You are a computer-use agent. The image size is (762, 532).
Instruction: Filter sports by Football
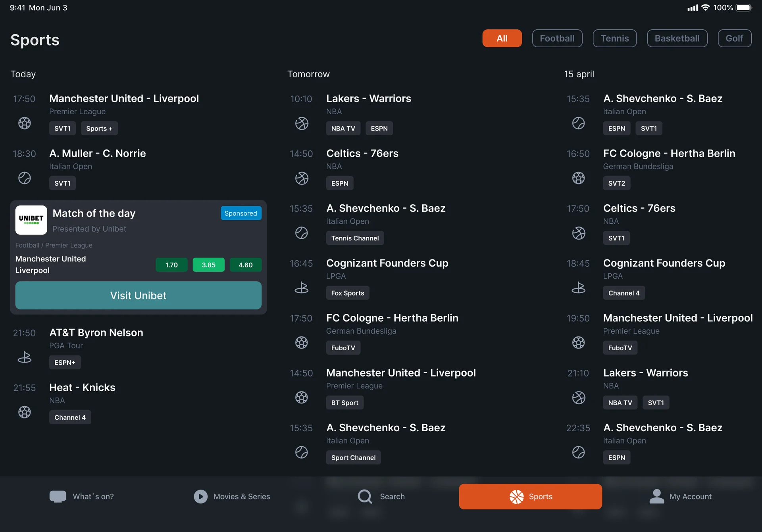(557, 38)
